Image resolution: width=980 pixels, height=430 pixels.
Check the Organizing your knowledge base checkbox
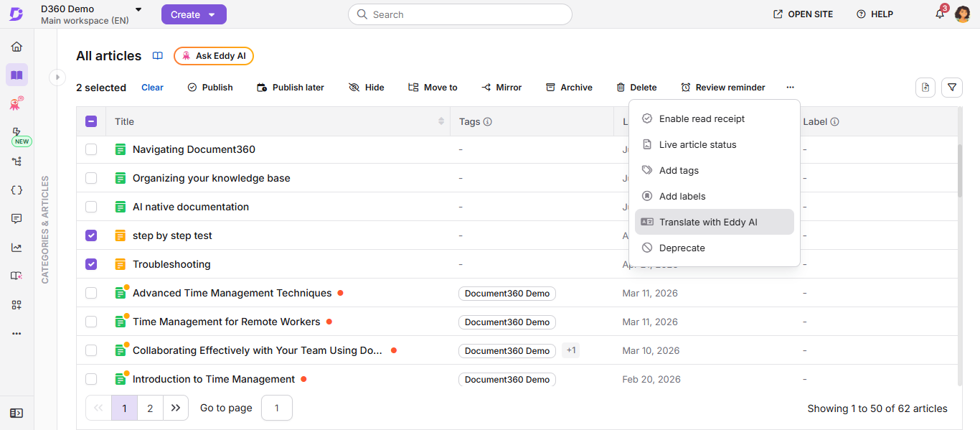pyautogui.click(x=91, y=178)
